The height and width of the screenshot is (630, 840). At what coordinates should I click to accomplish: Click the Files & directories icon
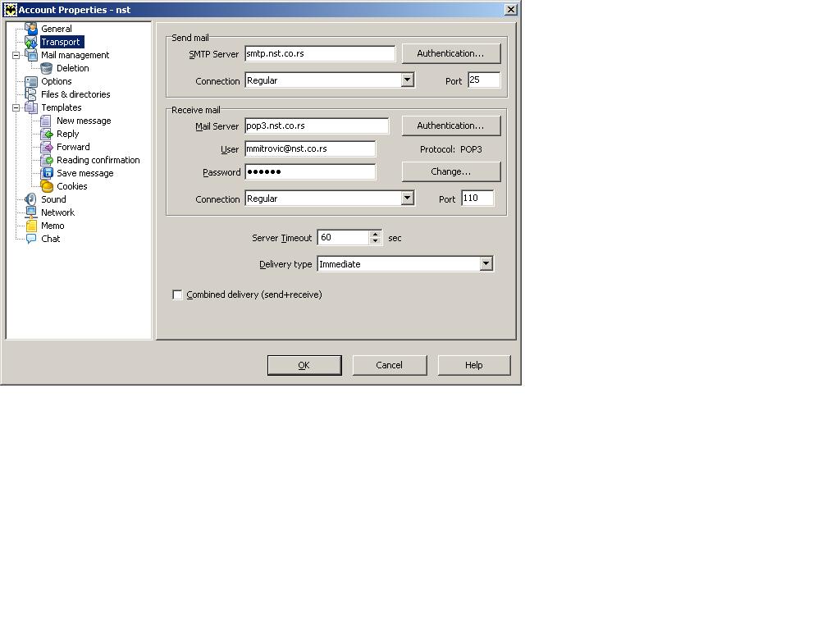coord(31,94)
